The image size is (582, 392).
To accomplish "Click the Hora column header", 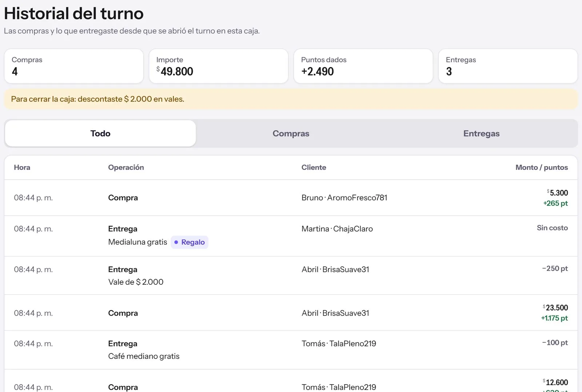I will 22,167.
